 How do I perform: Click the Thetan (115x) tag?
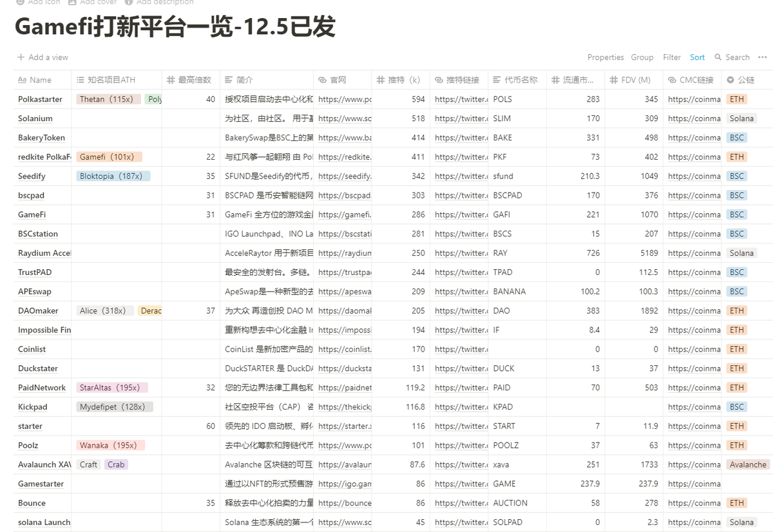108,99
